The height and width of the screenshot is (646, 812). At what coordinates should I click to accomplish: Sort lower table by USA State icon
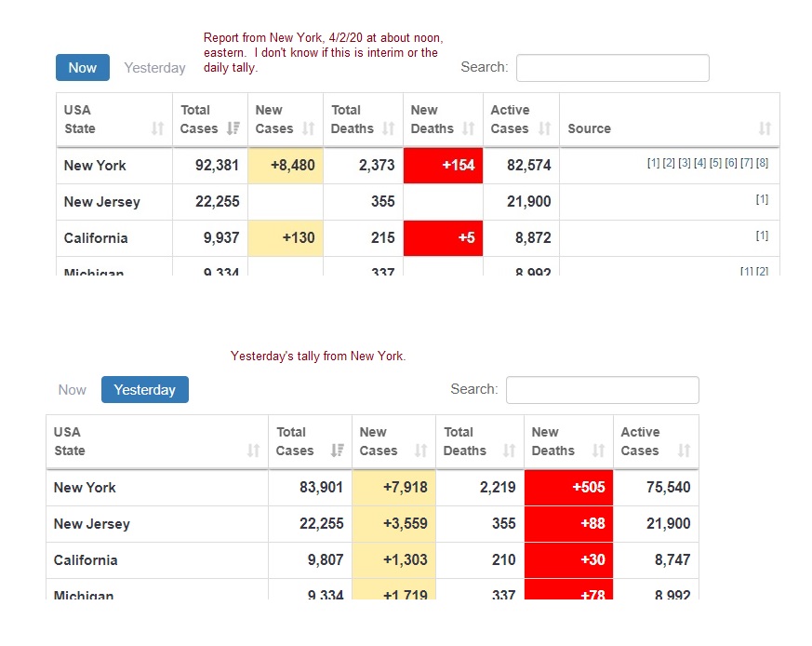(253, 450)
